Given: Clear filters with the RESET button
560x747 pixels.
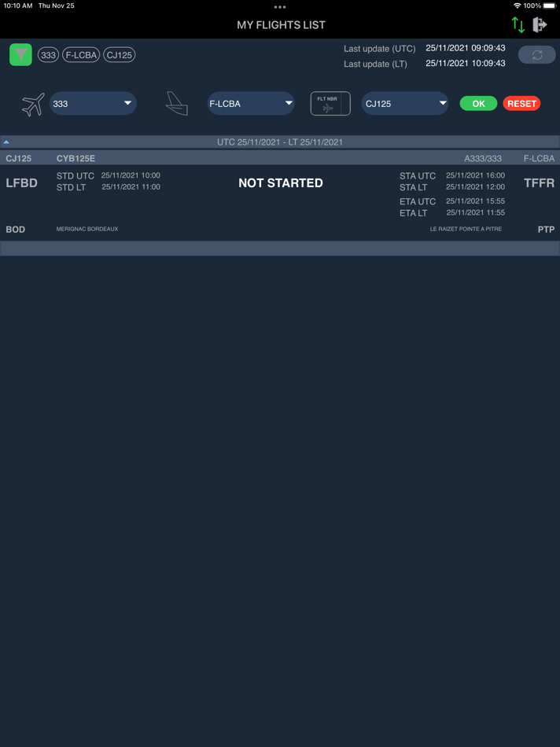Looking at the screenshot, I should coord(522,103).
